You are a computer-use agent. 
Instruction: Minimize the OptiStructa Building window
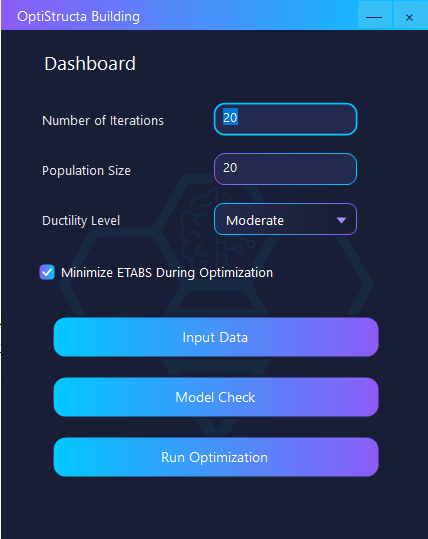pyautogui.click(x=374, y=15)
